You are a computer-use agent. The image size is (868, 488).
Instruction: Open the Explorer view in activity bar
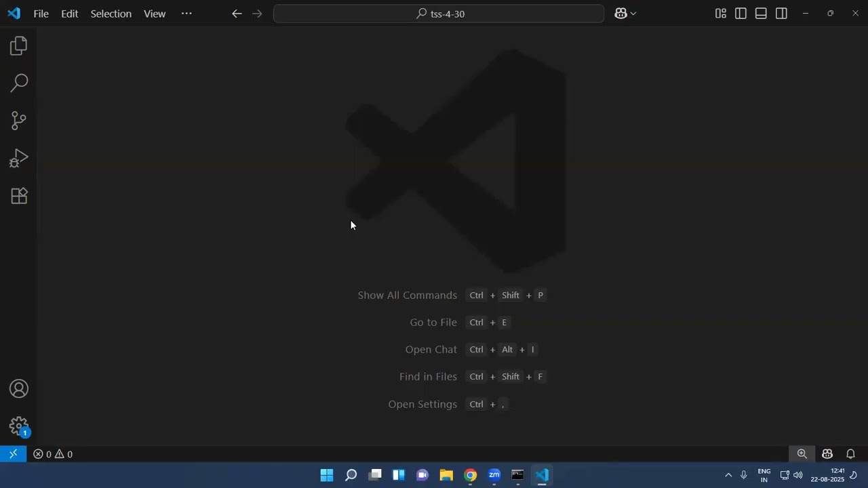coord(19,46)
